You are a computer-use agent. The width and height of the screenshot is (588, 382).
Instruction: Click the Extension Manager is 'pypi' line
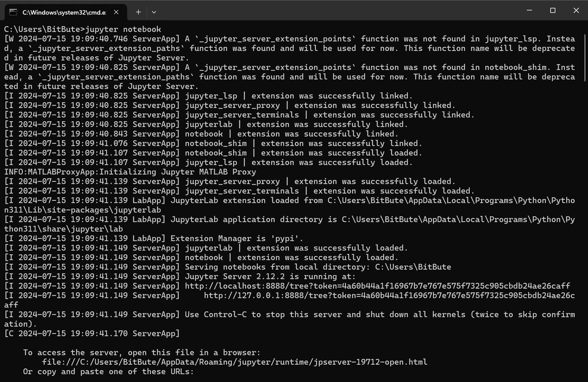click(x=153, y=239)
